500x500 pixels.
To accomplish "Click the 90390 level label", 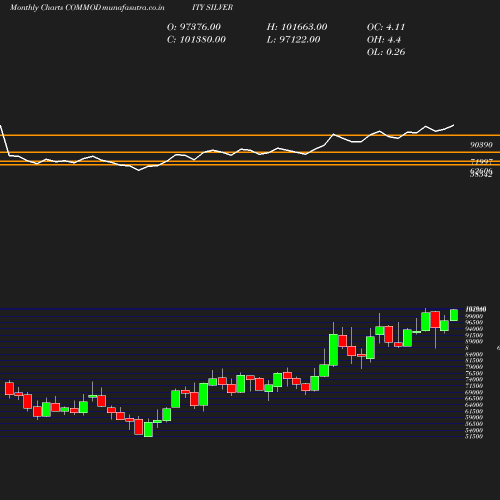I will click(x=481, y=145).
